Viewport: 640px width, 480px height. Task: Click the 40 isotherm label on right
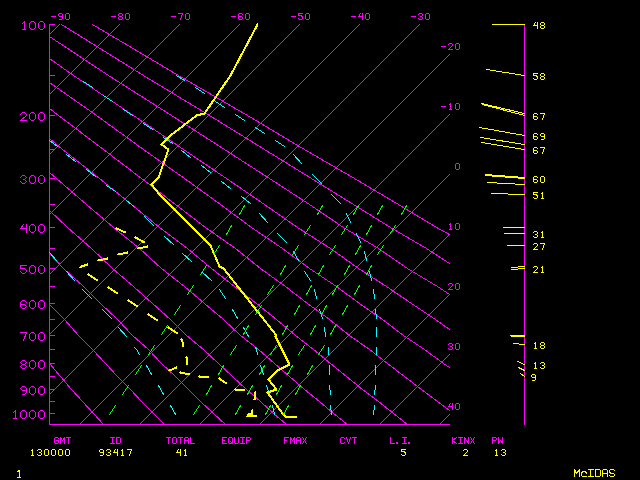tap(454, 407)
